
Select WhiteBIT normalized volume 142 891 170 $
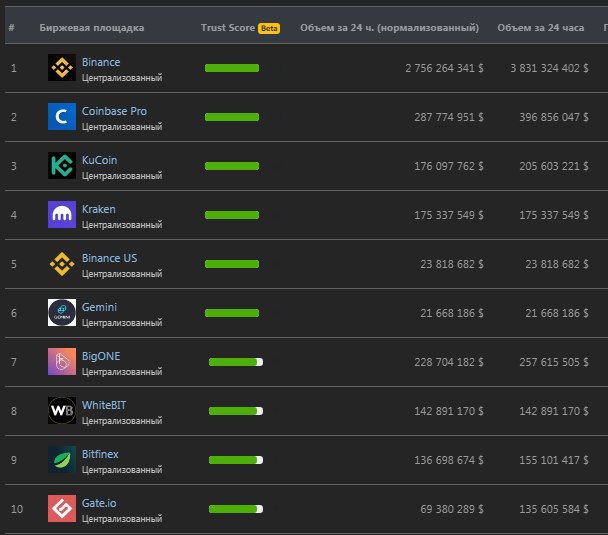(449, 411)
